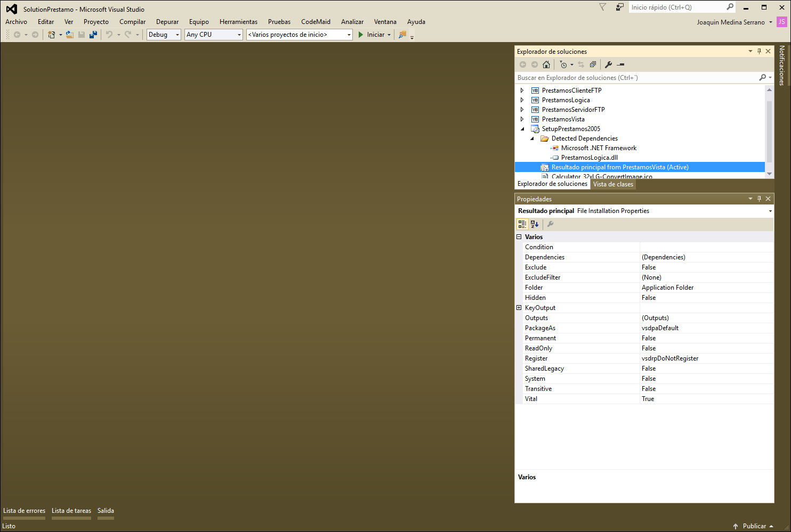Screen dimensions: 791x532
Task: Click forward arrow in Explorador de soluciones toolbar
Action: [535, 64]
